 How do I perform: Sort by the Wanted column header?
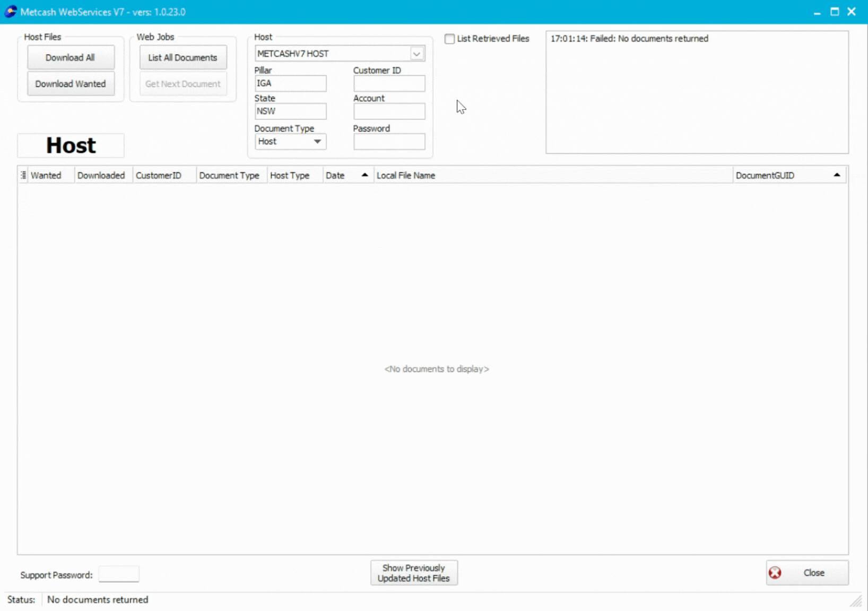coord(46,176)
